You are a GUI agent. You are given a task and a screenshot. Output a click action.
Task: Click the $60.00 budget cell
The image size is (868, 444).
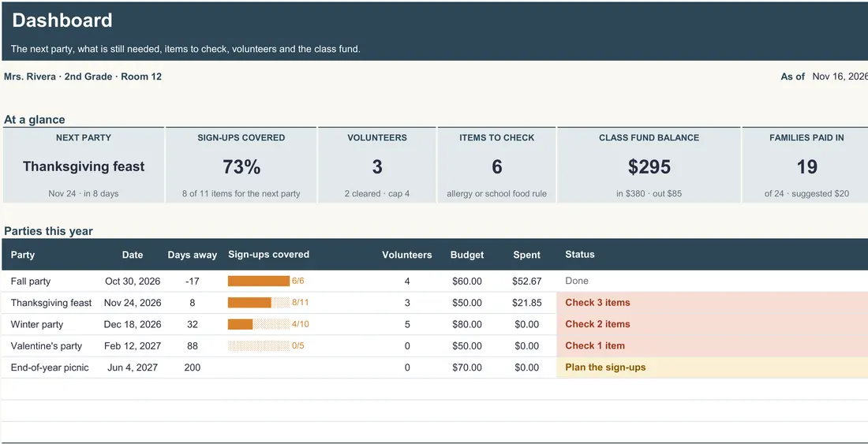coord(466,282)
